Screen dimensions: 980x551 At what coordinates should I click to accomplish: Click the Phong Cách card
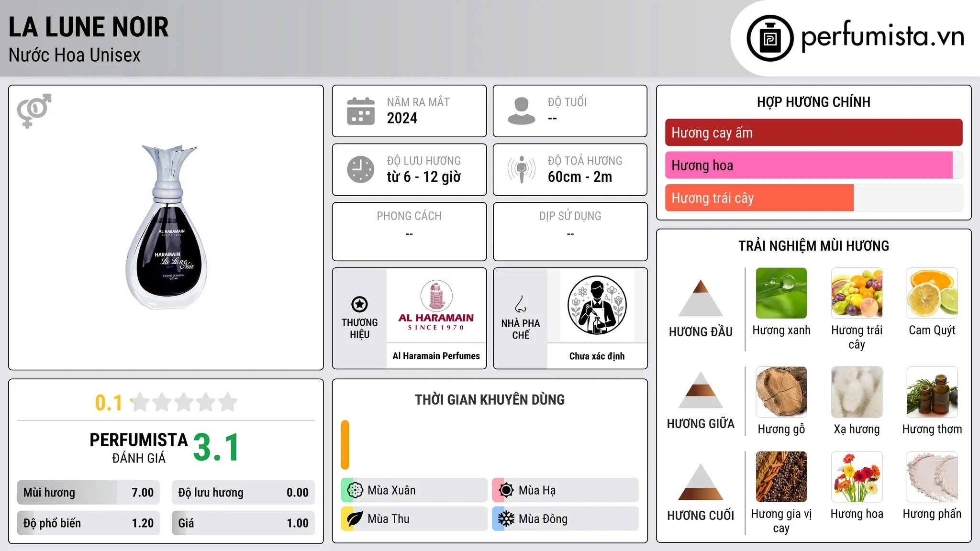click(409, 231)
